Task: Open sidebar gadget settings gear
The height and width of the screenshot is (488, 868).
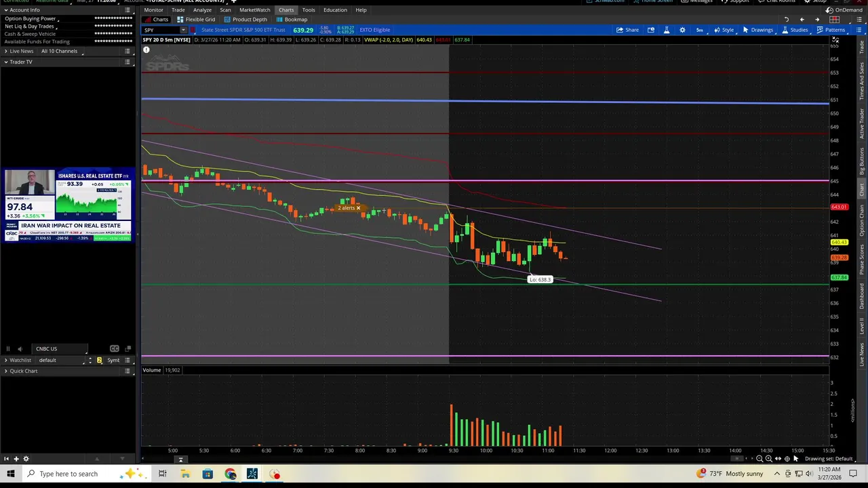Action: coord(26,459)
